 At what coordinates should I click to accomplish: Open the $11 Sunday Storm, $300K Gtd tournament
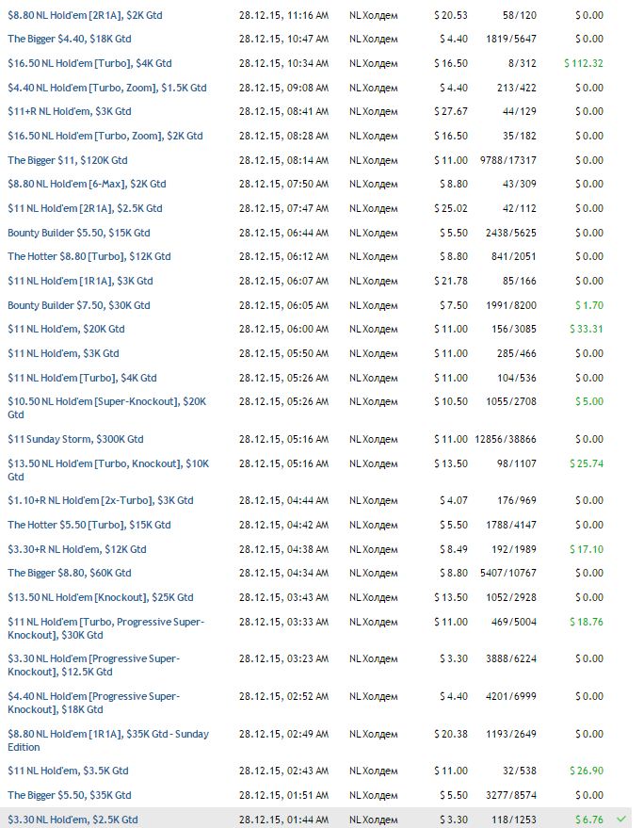coord(75,439)
